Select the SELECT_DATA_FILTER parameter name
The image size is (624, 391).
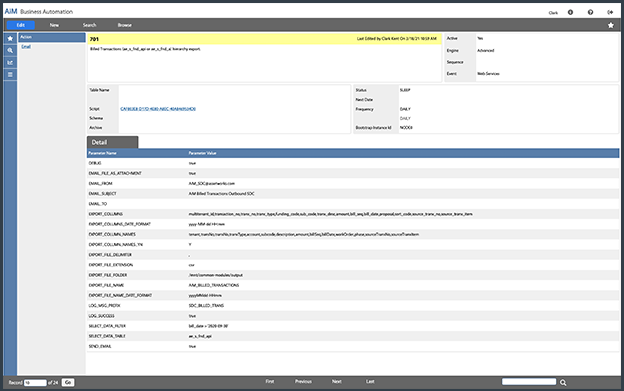pyautogui.click(x=107, y=326)
